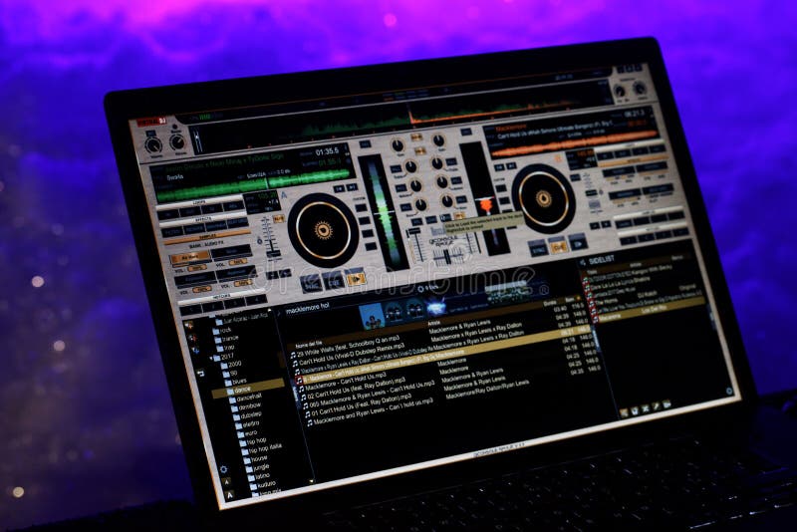Click the left deck CUE button
Image resolution: width=797 pixels, height=532 pixels.
tap(334, 281)
